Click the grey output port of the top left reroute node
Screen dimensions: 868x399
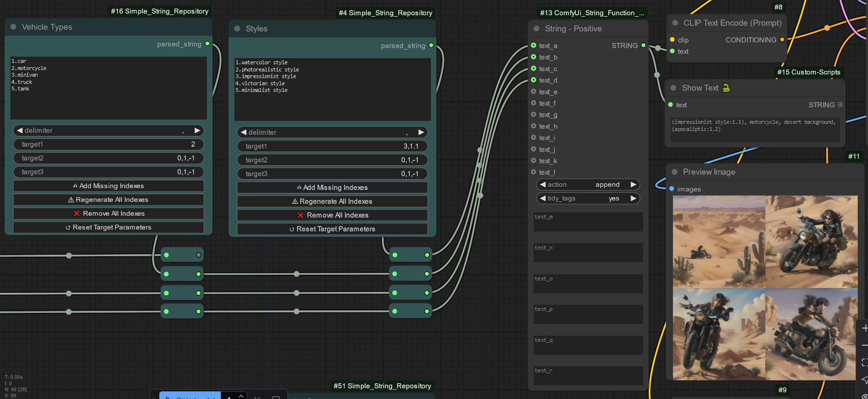pyautogui.click(x=199, y=255)
